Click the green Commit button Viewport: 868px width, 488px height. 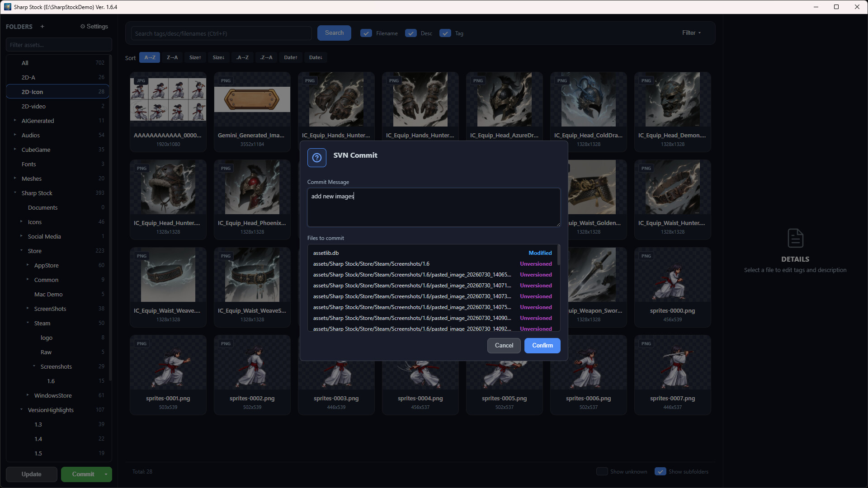(x=81, y=474)
